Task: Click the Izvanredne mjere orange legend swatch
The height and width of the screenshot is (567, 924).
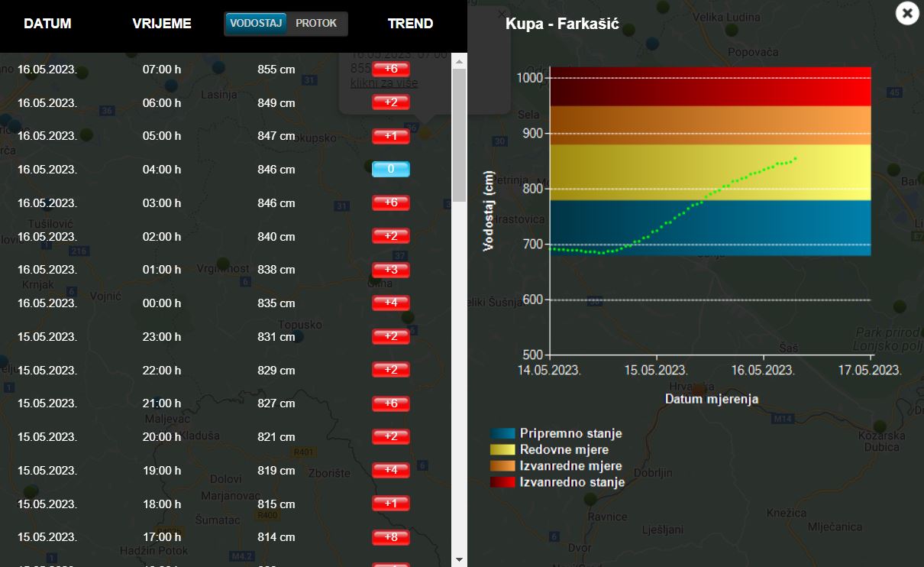Action: click(x=502, y=466)
